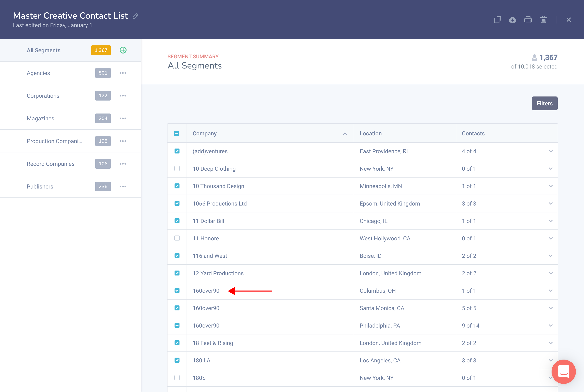Click the West Hollywood, CA location
This screenshot has width=584, height=392.
(x=385, y=239)
